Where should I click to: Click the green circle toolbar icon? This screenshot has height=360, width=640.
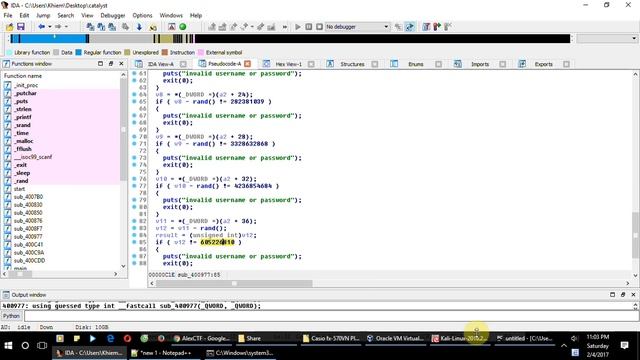click(x=183, y=27)
